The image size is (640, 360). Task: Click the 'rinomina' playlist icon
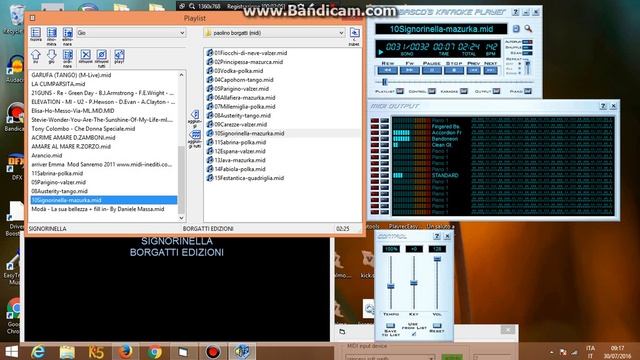coord(51,33)
